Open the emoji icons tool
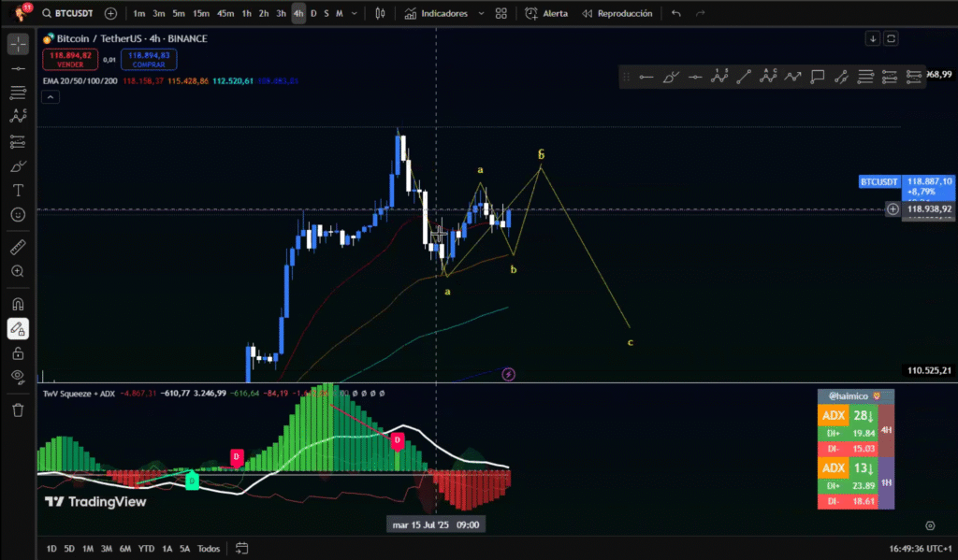The width and height of the screenshot is (958, 560). (x=18, y=215)
